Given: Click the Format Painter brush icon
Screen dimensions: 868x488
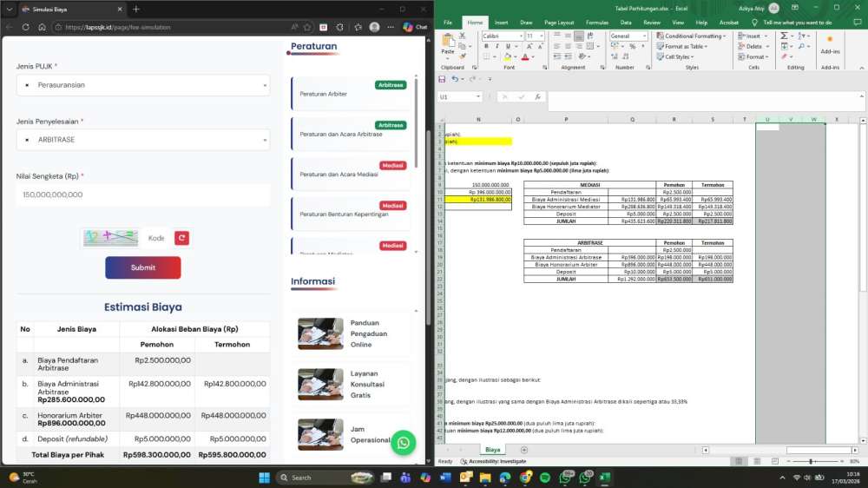Looking at the screenshot, I should (x=463, y=56).
